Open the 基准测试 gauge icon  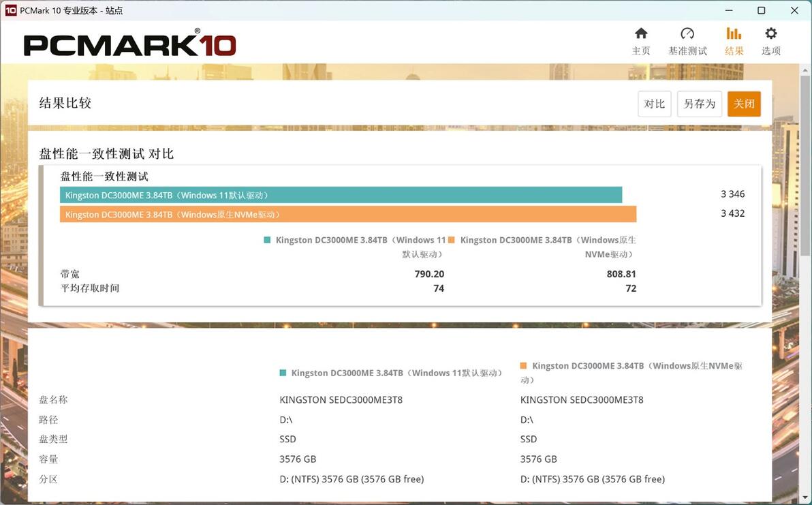point(687,33)
